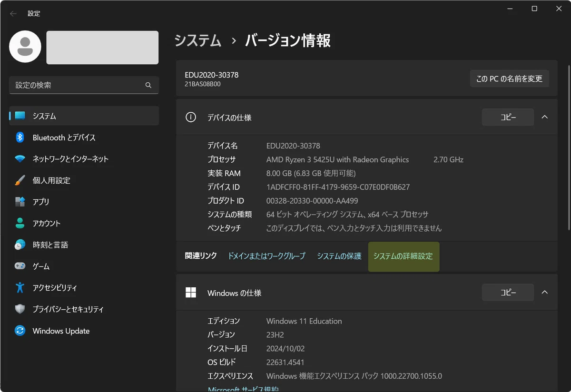Open アプリ settings page
The width and height of the screenshot is (571, 392).
coord(84,202)
